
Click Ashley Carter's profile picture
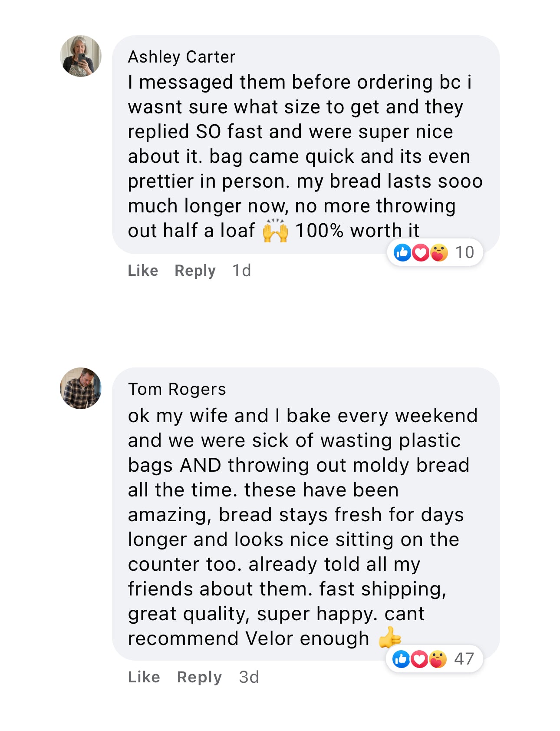tap(81, 56)
